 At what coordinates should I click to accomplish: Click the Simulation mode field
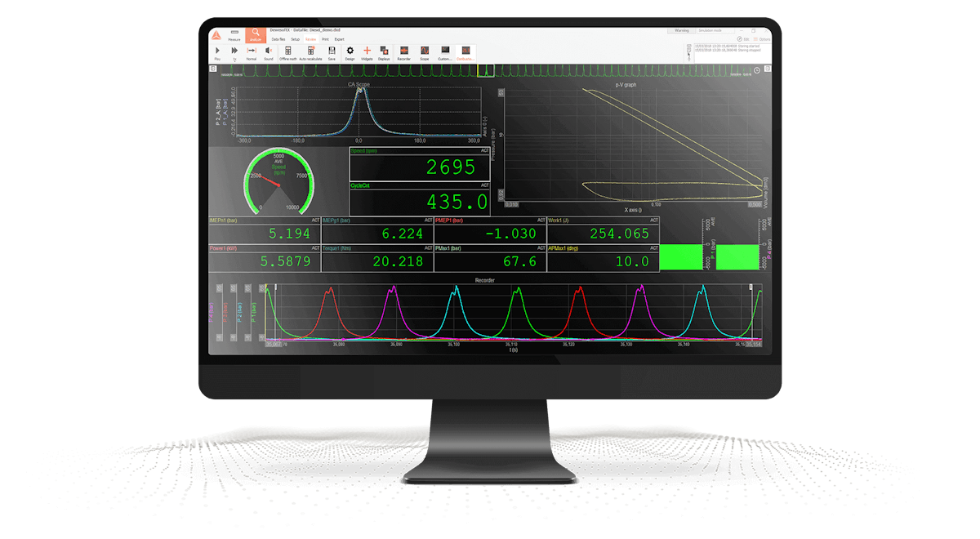(x=716, y=31)
